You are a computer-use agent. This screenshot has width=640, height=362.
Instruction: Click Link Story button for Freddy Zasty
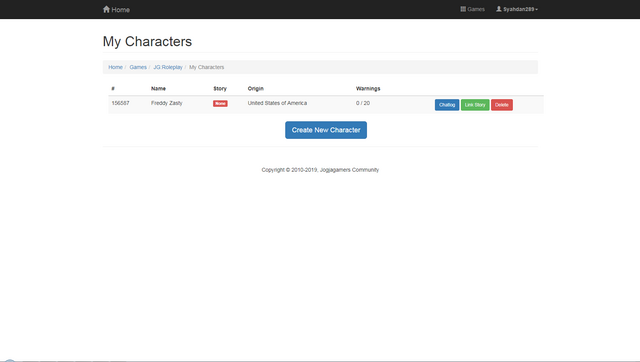[x=475, y=105]
